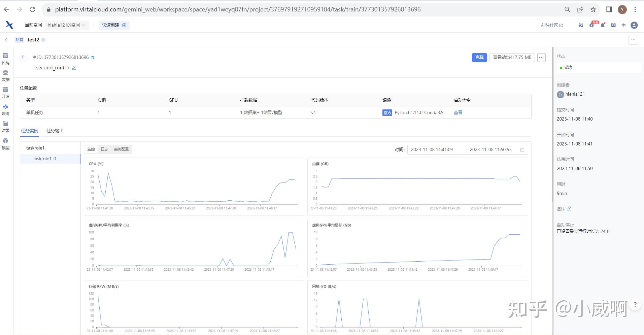Open browser side panel icon
This screenshot has height=335, width=644.
tap(609, 9)
